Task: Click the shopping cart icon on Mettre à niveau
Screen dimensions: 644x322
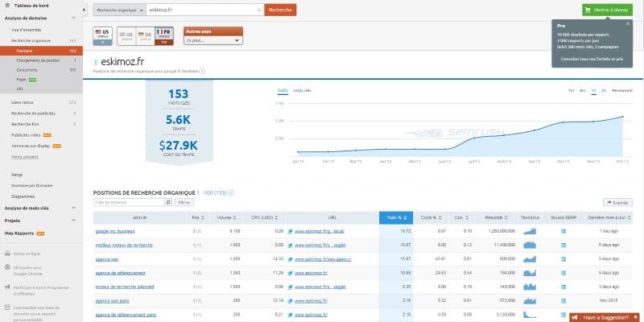Action: [x=588, y=10]
